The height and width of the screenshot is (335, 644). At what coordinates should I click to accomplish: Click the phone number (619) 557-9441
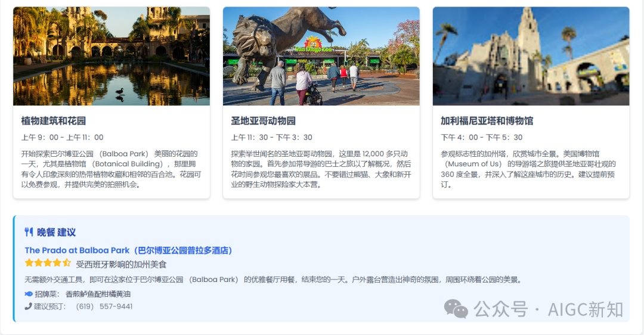[104, 306]
